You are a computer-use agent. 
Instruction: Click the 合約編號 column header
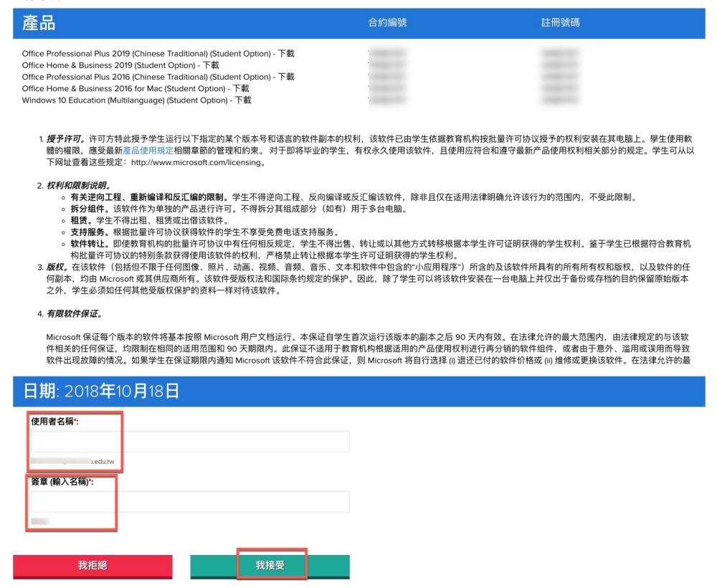click(x=387, y=22)
